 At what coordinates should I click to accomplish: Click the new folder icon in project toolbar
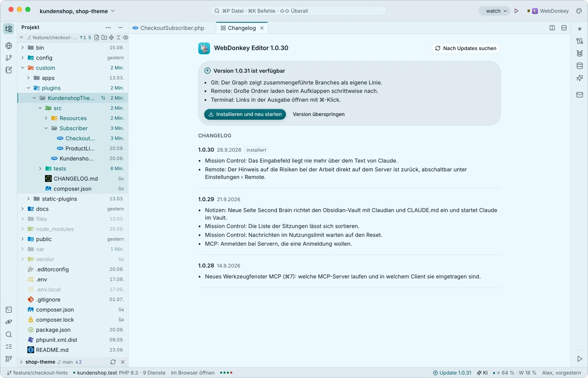[104, 37]
